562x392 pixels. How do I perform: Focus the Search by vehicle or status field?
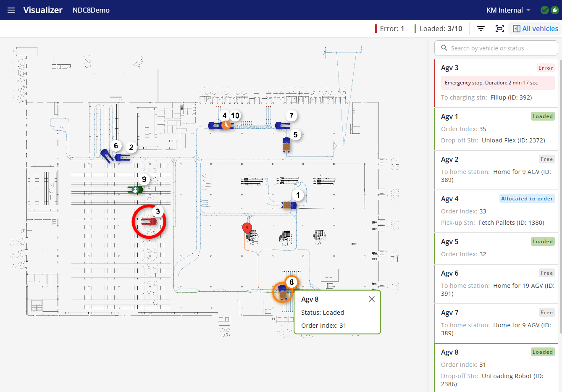496,48
